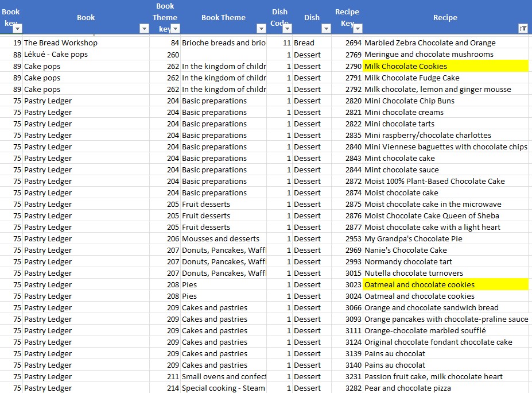Select the Book Theme header cell text
532x393 pixels.
click(x=223, y=17)
